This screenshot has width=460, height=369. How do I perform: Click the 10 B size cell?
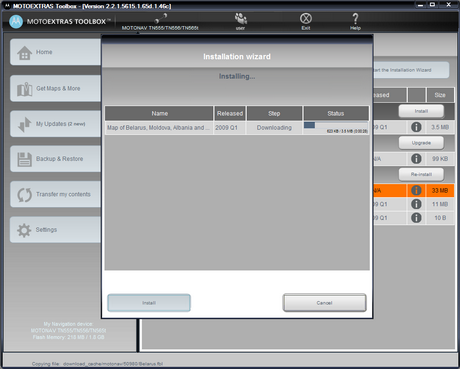point(440,218)
